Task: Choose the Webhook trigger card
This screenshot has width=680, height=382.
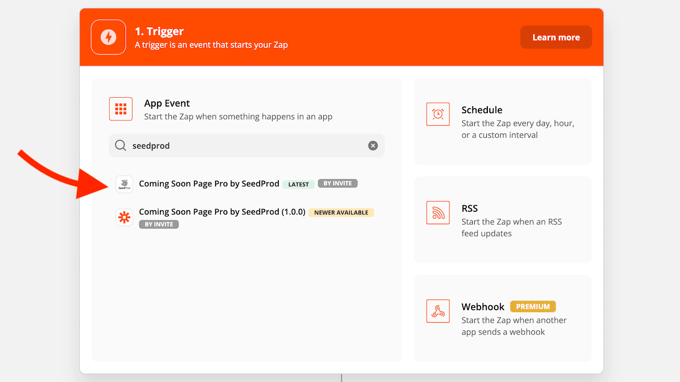Action: pyautogui.click(x=502, y=318)
